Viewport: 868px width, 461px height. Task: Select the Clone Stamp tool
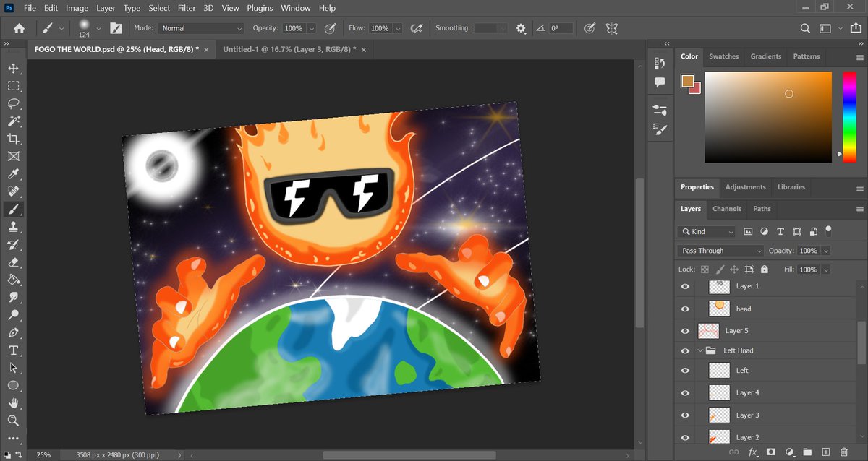(13, 227)
